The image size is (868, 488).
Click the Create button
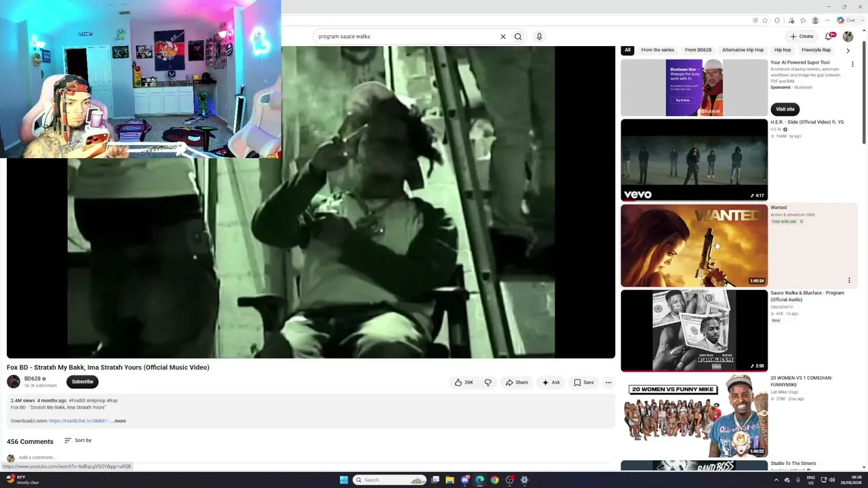click(802, 37)
